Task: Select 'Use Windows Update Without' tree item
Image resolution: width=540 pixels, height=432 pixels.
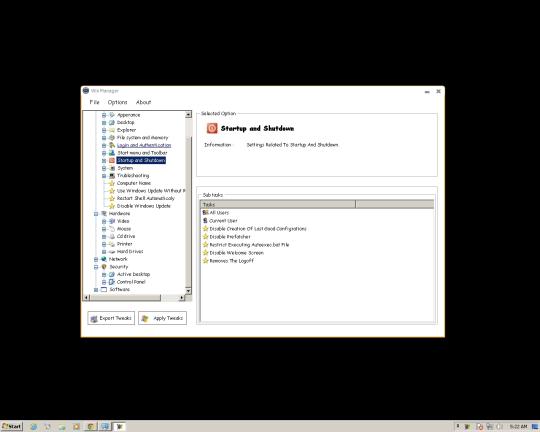Action: point(151,191)
